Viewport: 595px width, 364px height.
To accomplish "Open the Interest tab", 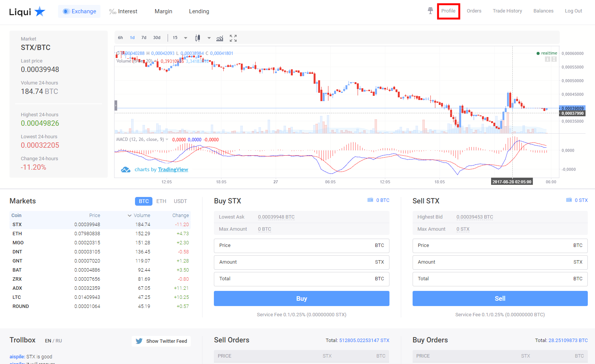I will pos(123,11).
